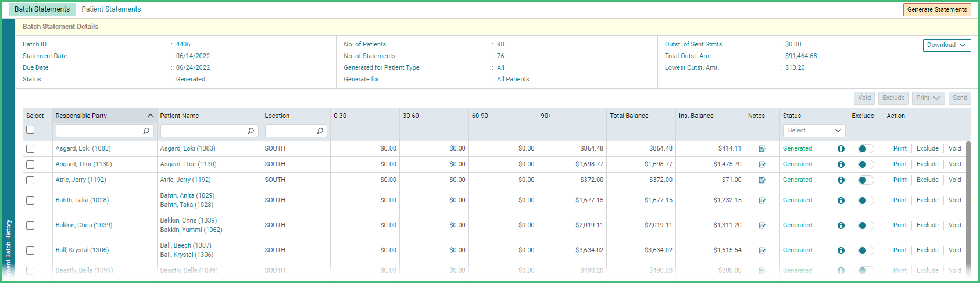Viewport: 980px width, 283px height.
Task: Click Void action for Asgard, Loki row
Action: (x=954, y=148)
